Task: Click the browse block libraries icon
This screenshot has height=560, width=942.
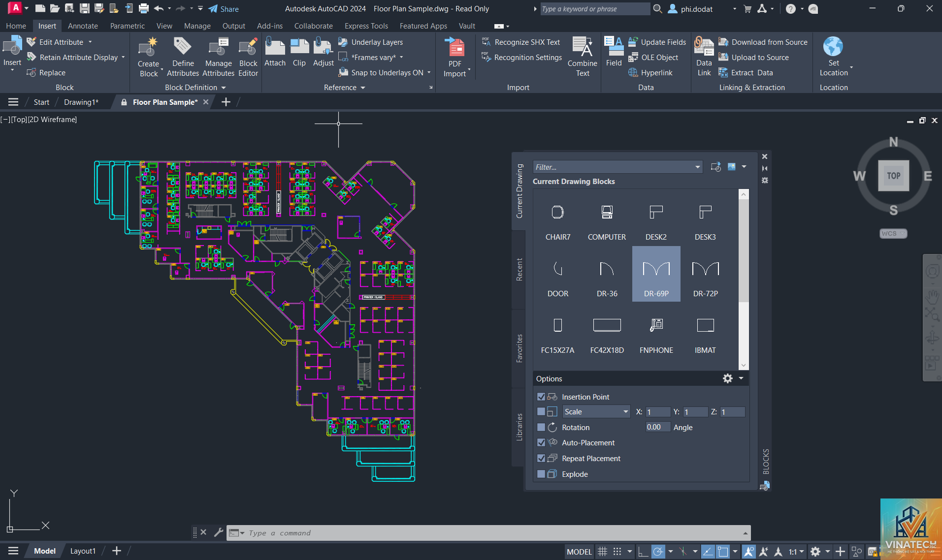Action: (x=716, y=167)
